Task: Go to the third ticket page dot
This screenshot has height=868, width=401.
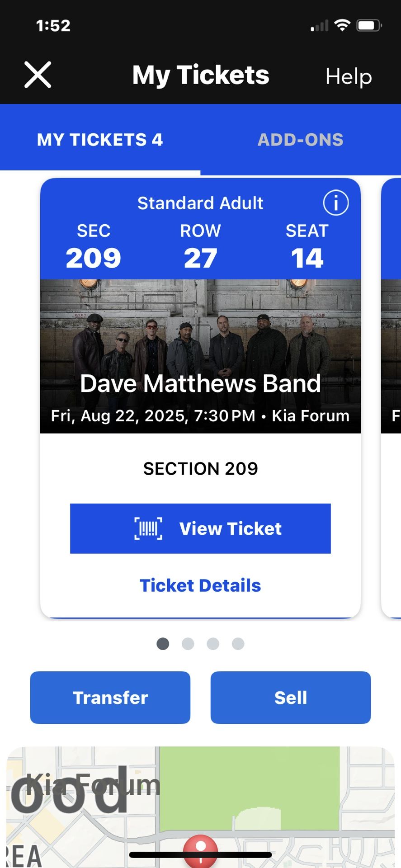Action: 213,644
